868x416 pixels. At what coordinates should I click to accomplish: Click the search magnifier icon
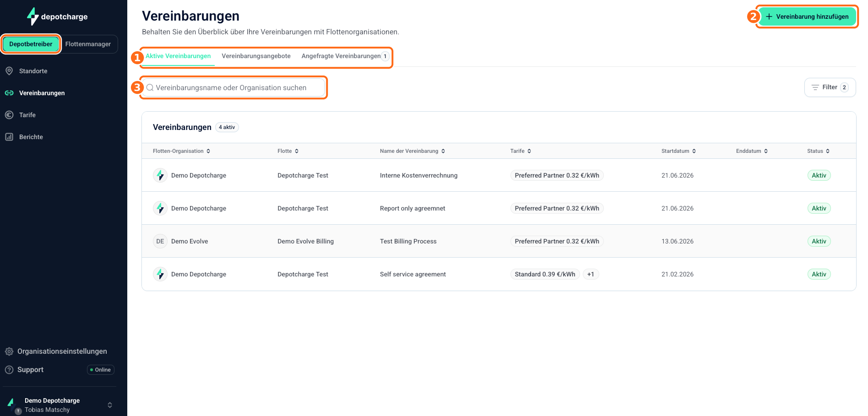tap(150, 87)
